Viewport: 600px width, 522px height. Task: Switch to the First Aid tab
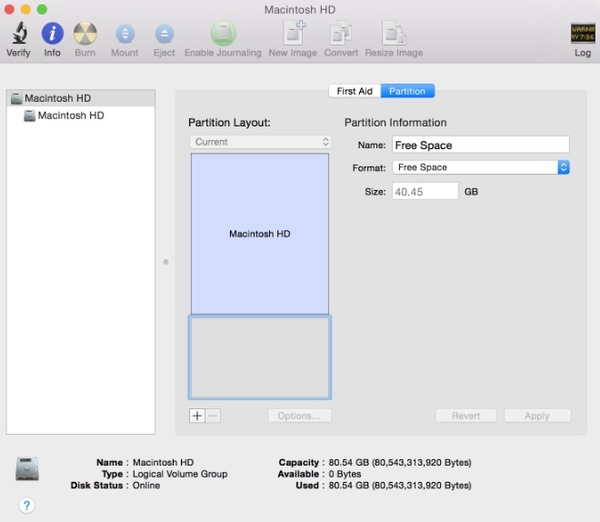354,91
